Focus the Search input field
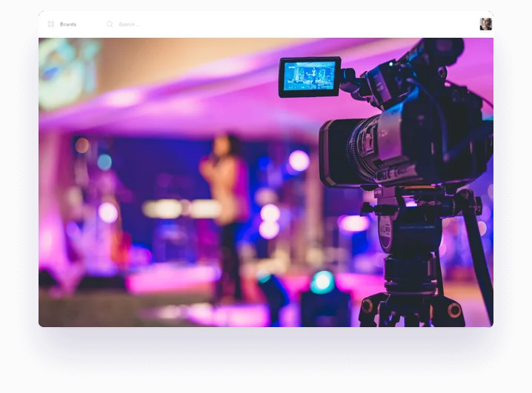 tap(129, 24)
